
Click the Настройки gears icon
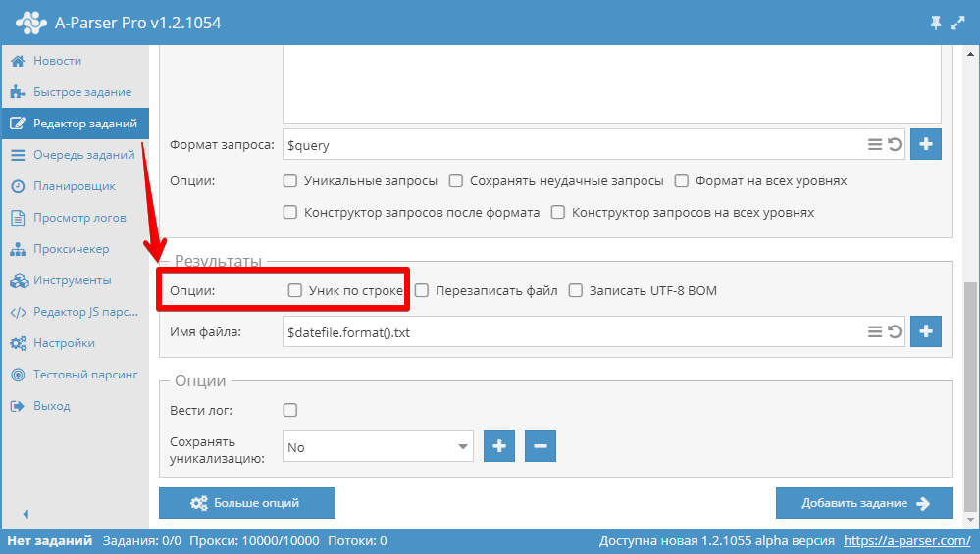(x=18, y=343)
